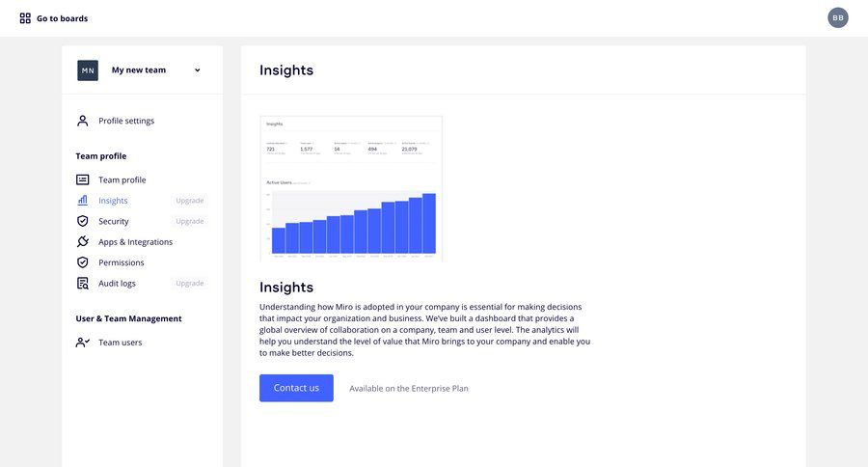Select the Permissions shield icon
This screenshot has height=467, width=868.
[x=83, y=262]
